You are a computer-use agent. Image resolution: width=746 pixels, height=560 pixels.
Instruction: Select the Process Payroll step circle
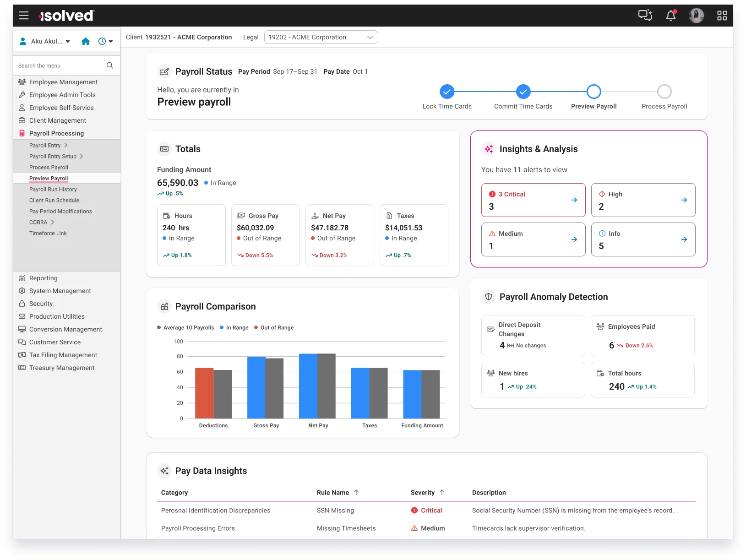[x=664, y=92]
